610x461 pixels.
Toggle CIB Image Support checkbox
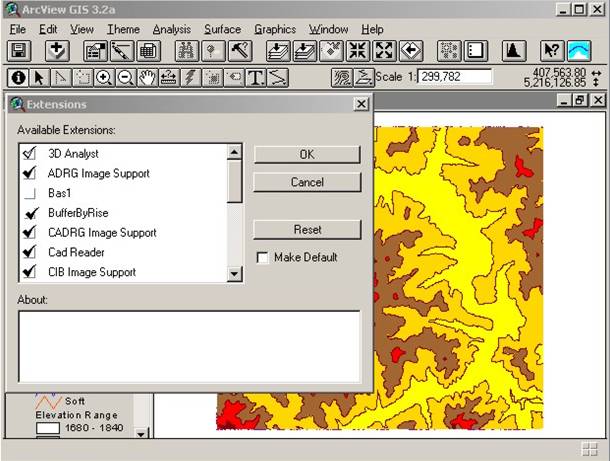click(30, 272)
